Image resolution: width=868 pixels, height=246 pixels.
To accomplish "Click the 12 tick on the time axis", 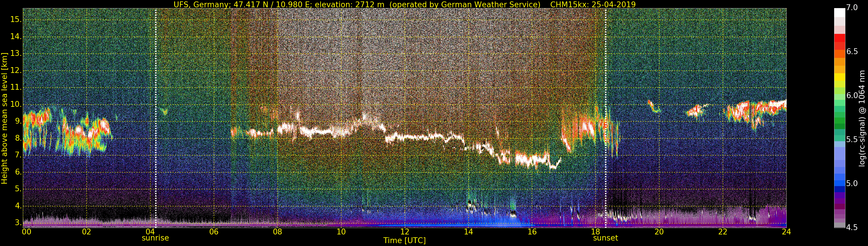I will point(405,232).
